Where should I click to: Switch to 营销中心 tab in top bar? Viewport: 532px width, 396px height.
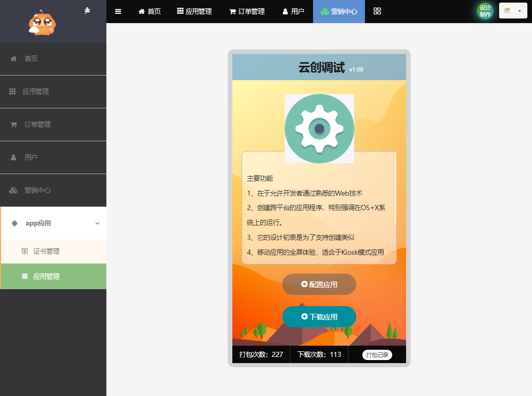tap(339, 11)
